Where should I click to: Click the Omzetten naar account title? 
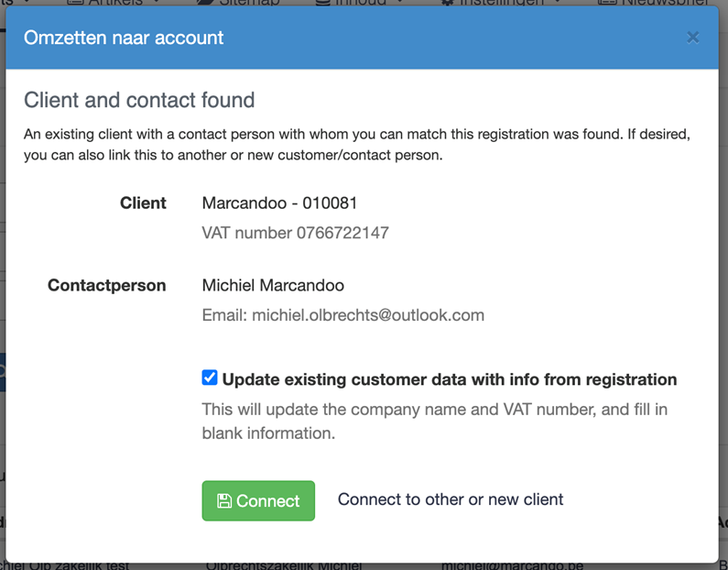(124, 38)
